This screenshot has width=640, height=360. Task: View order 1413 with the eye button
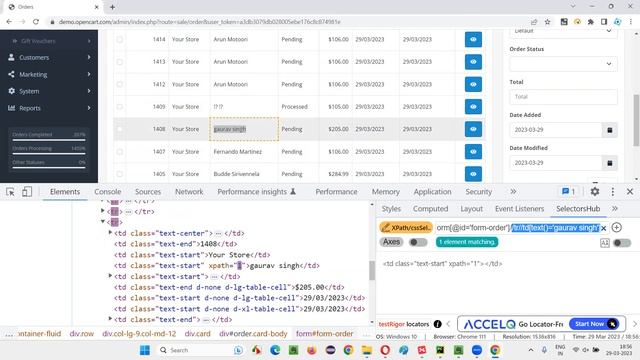click(473, 62)
